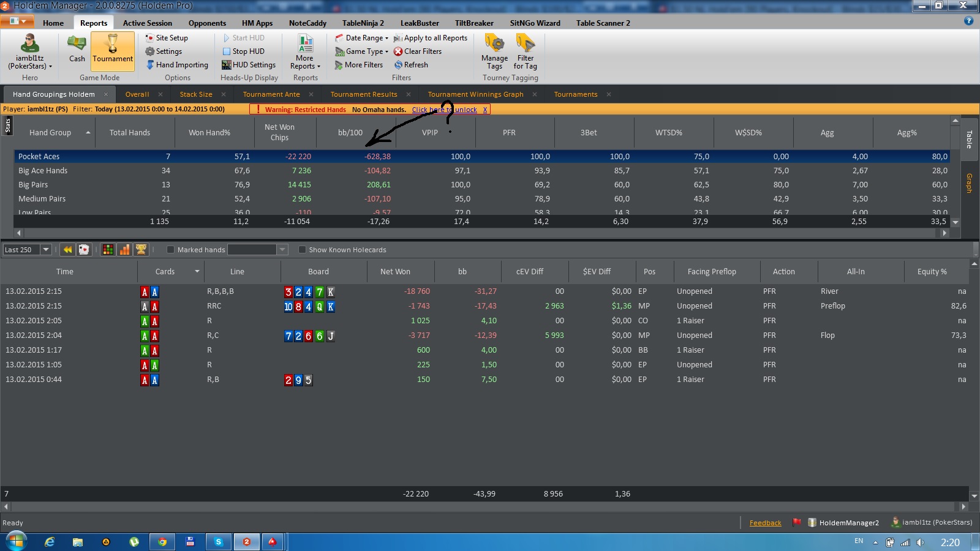Open the NoteCaddy tab
The width and height of the screenshot is (980, 551).
point(307,23)
